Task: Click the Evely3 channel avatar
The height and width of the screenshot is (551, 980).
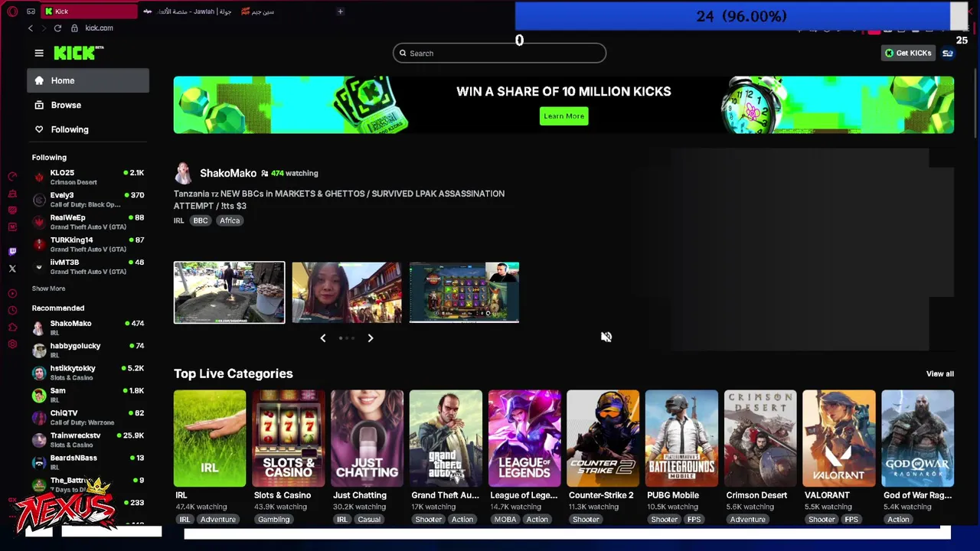Action: [x=39, y=200]
